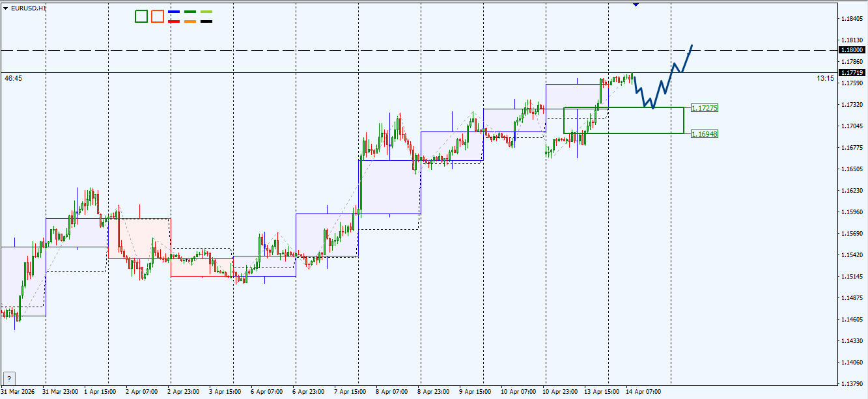Click the 2 Apr 23:00 time label

coord(184,392)
